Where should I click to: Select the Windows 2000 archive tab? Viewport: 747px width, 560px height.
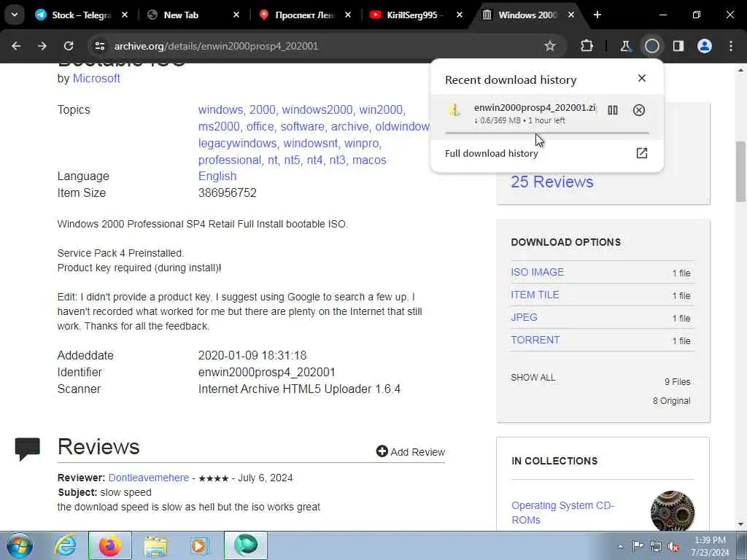tap(527, 15)
